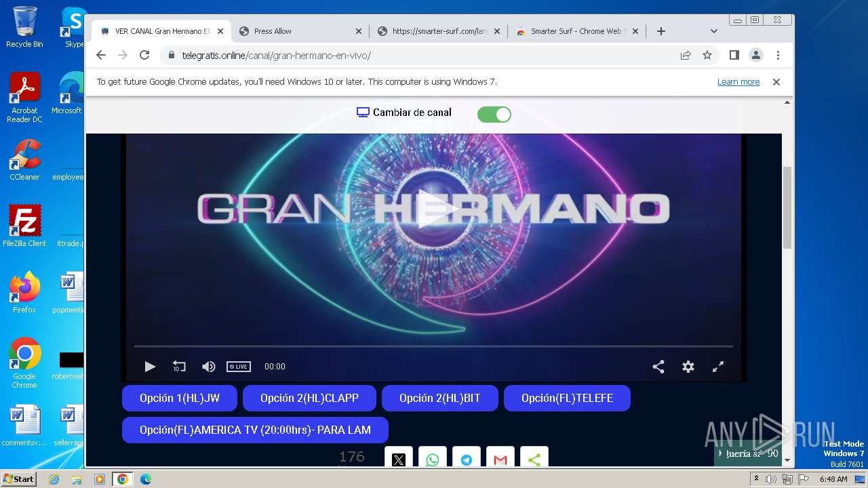Expand Chrome tab search dropdown
Viewport: 868px width, 488px height.
[714, 31]
